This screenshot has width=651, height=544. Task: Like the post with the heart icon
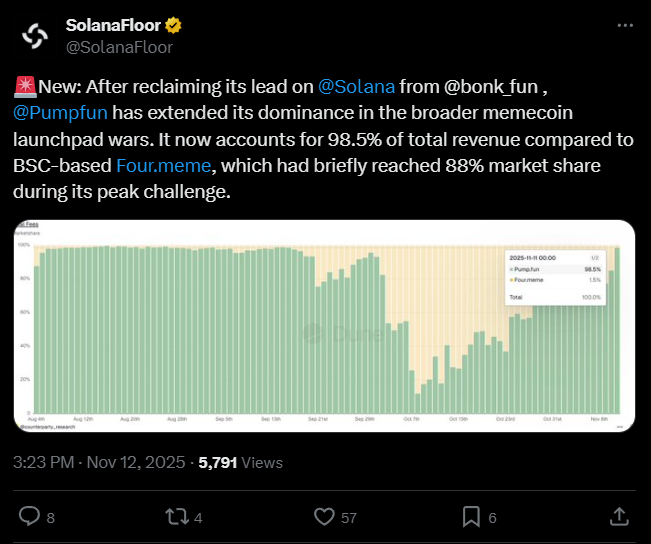[x=324, y=516]
